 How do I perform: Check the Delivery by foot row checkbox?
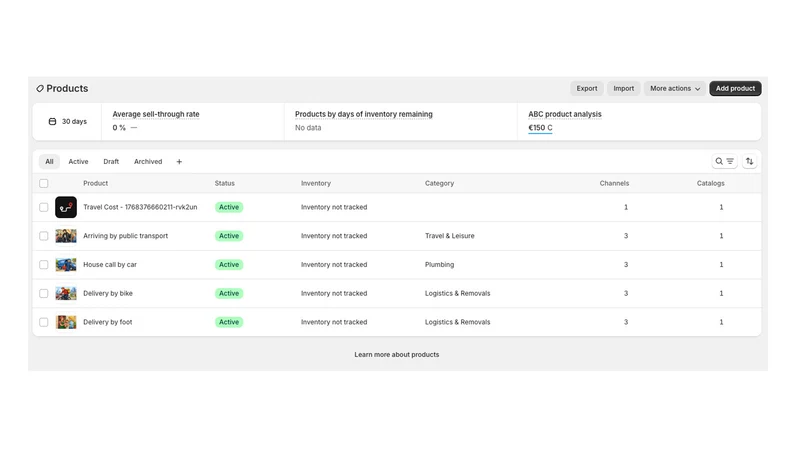point(44,322)
